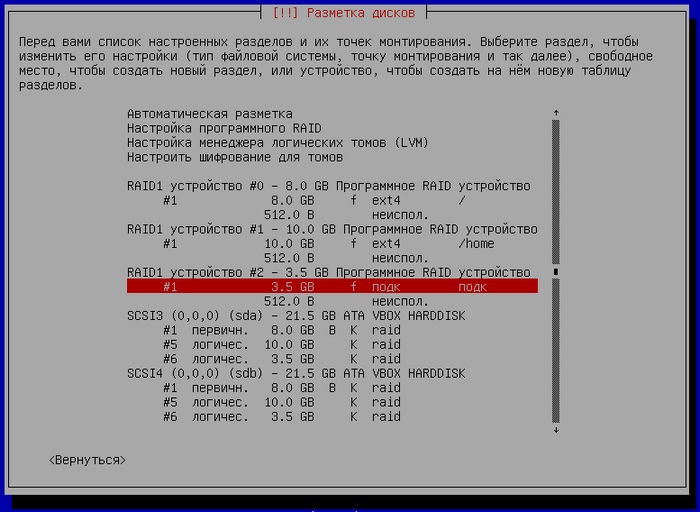Select sda primary 8.0 GB raid partition
This screenshot has width=700, height=512.
coord(281,330)
